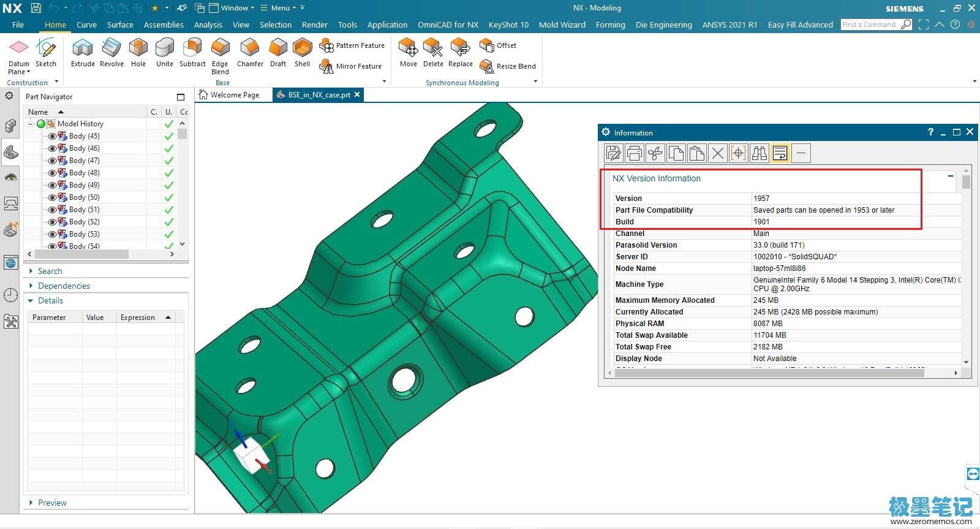Click the Find a Command search box
The height and width of the screenshot is (529, 980).
[x=870, y=25]
